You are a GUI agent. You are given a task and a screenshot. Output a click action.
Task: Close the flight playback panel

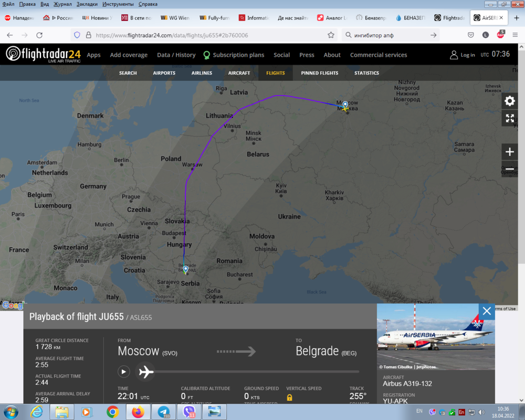tap(487, 311)
